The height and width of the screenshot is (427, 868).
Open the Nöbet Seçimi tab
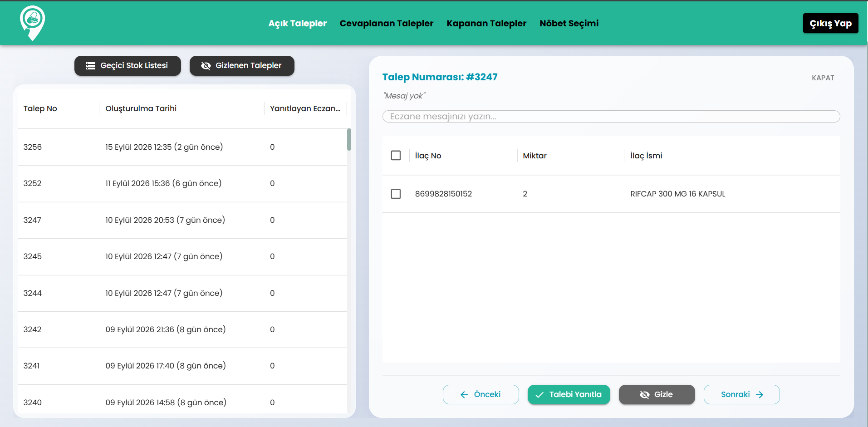click(569, 23)
